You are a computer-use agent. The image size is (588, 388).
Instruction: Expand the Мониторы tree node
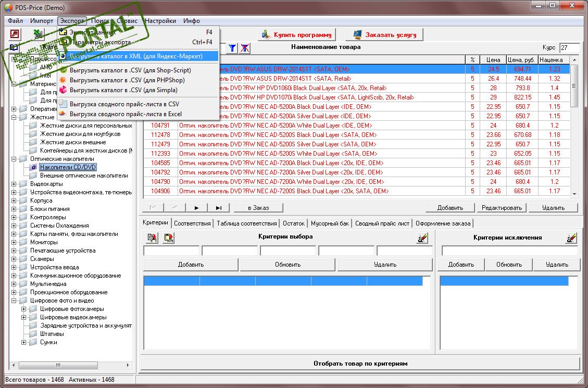tap(14, 242)
